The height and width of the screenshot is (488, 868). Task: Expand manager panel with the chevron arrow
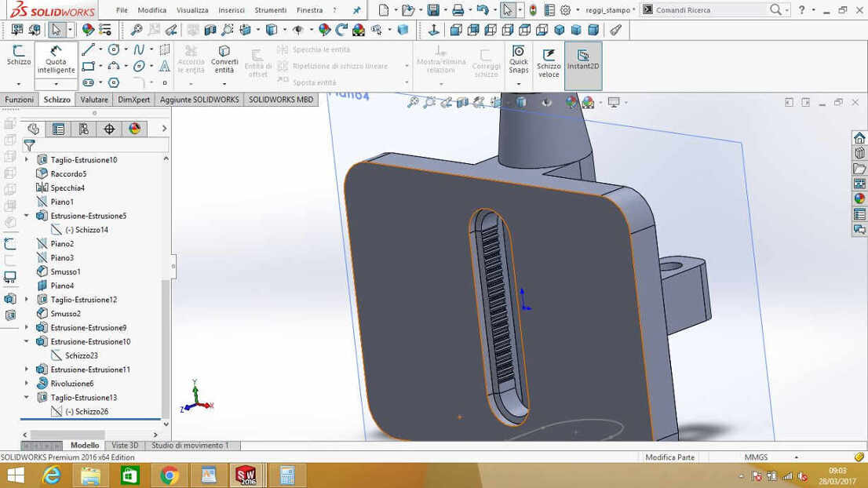(164, 129)
